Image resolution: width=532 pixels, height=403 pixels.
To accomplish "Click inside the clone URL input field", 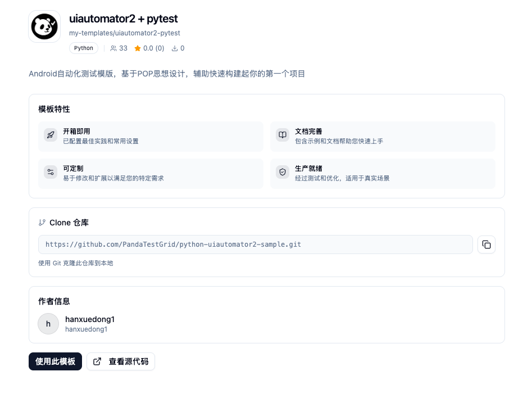I will tap(256, 244).
